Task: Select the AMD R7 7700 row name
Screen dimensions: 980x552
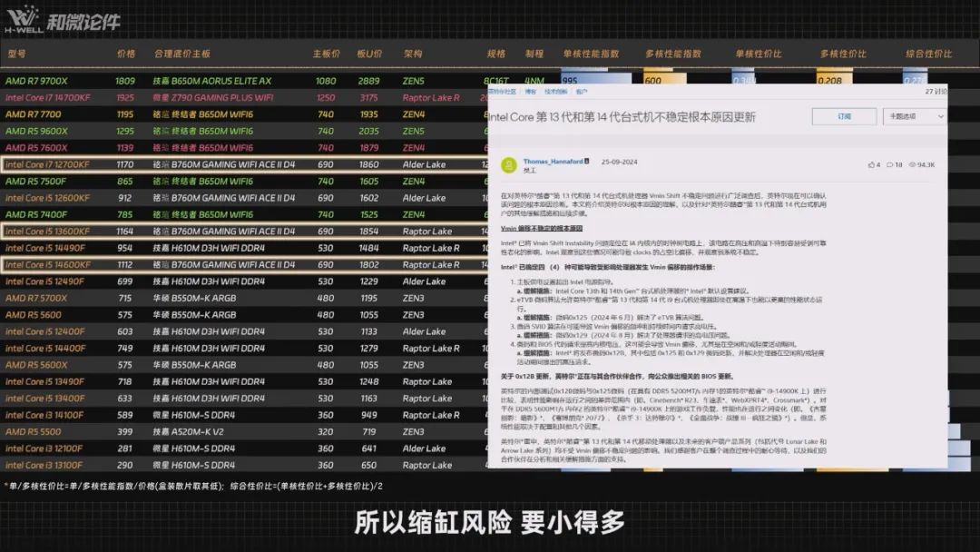Action: click(34, 114)
